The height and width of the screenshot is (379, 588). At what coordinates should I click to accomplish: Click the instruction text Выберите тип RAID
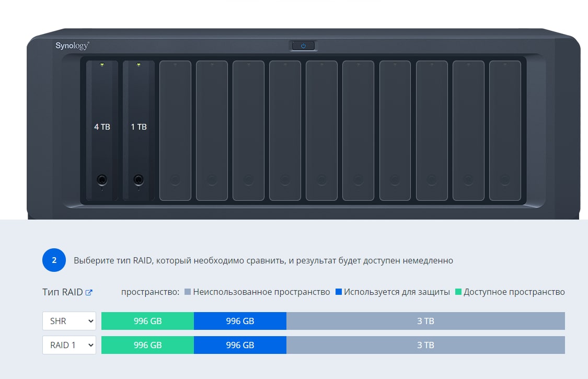pos(263,260)
